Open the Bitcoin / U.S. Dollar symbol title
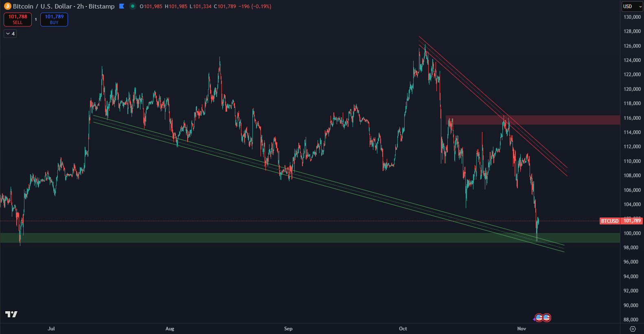The height and width of the screenshot is (334, 644). tap(42, 7)
